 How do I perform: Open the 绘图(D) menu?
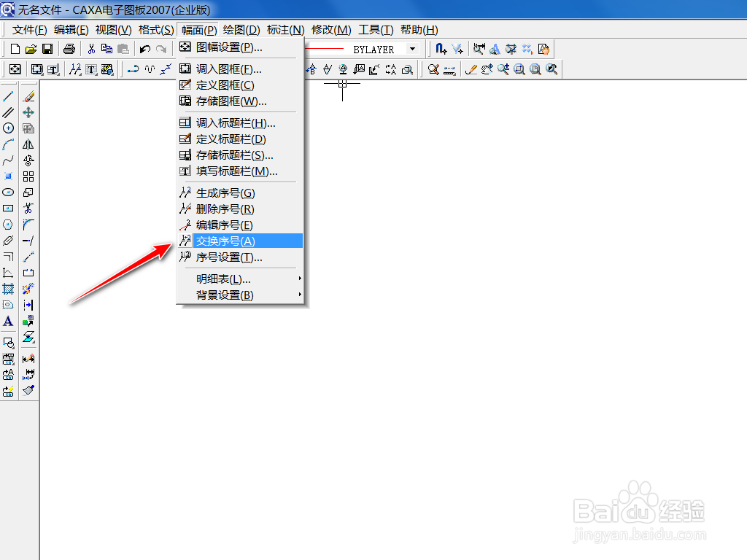tap(241, 30)
